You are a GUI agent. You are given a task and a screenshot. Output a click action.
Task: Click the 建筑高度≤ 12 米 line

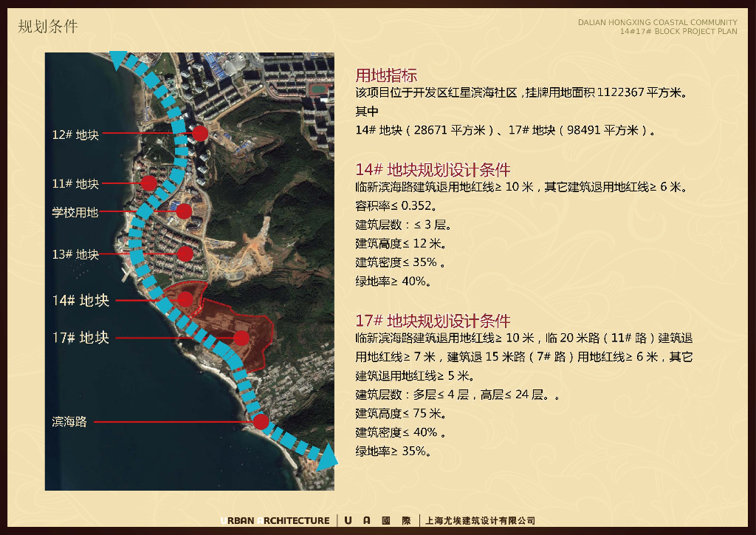pyautogui.click(x=401, y=244)
